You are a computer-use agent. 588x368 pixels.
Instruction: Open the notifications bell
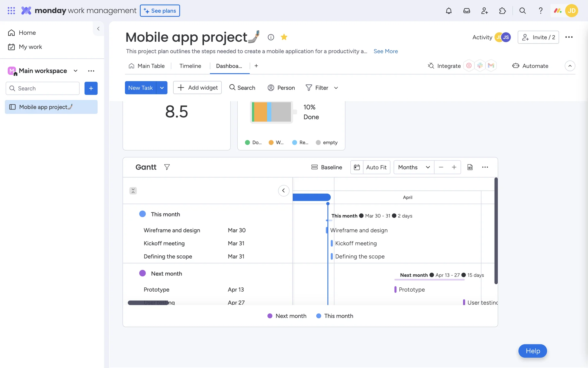pyautogui.click(x=449, y=11)
